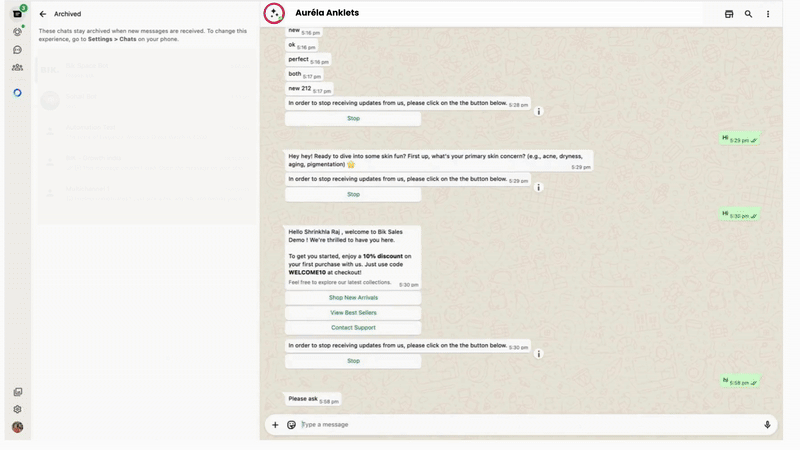This screenshot has height=450, width=800.
Task: Click the sent Hi message at 5:29 pm
Action: click(x=740, y=139)
